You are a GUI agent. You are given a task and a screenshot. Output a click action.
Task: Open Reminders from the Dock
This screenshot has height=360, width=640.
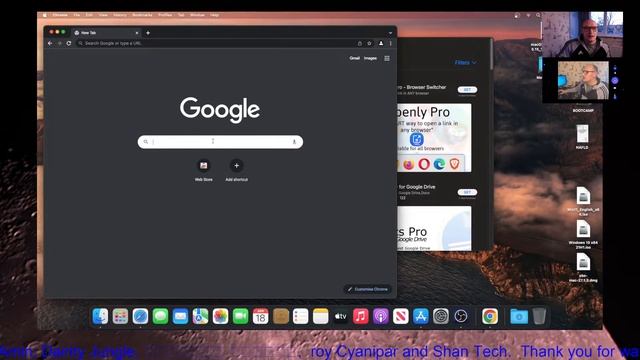300,316
